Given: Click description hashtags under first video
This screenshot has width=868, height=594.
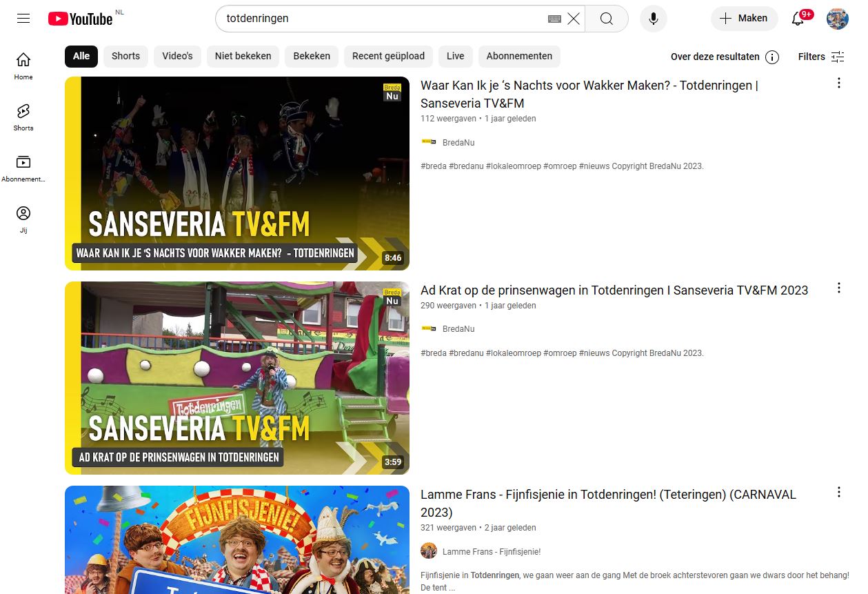Looking at the screenshot, I should pos(562,166).
